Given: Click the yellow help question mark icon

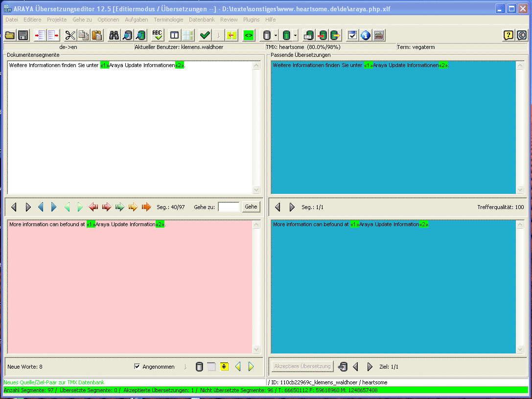Looking at the screenshot, I should (509, 35).
